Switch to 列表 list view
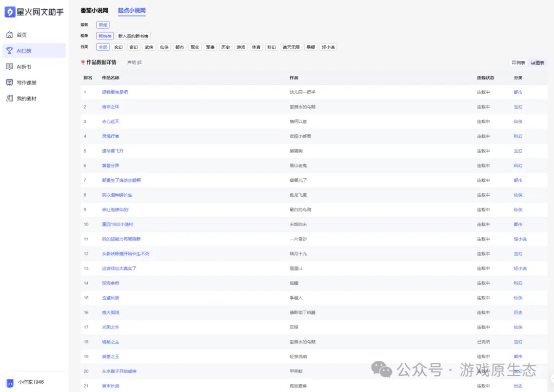The image size is (554, 392). (518, 63)
